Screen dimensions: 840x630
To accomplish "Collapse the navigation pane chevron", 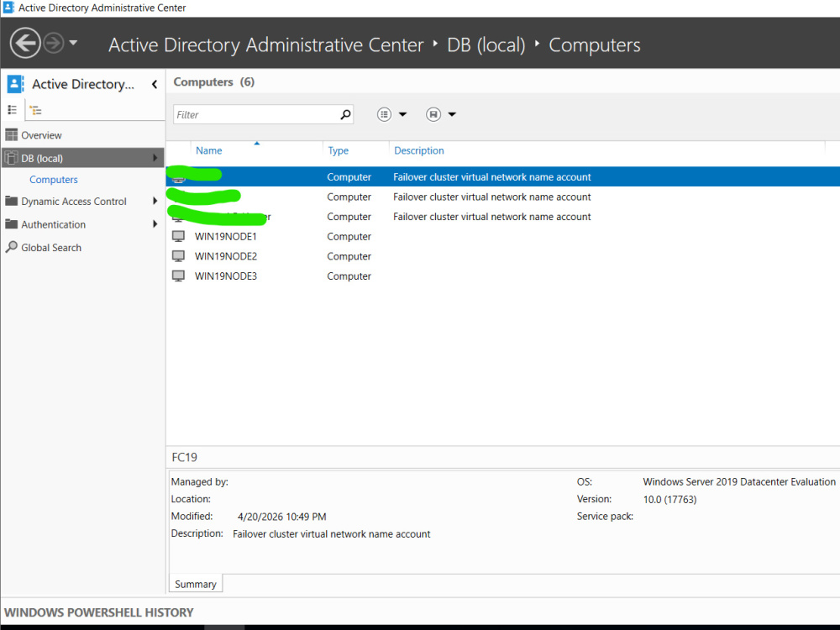I will coord(155,84).
